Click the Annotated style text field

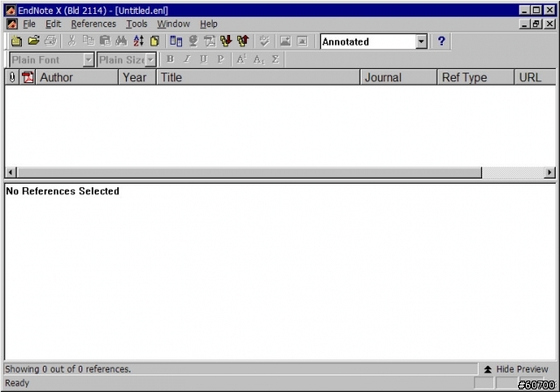tap(368, 42)
